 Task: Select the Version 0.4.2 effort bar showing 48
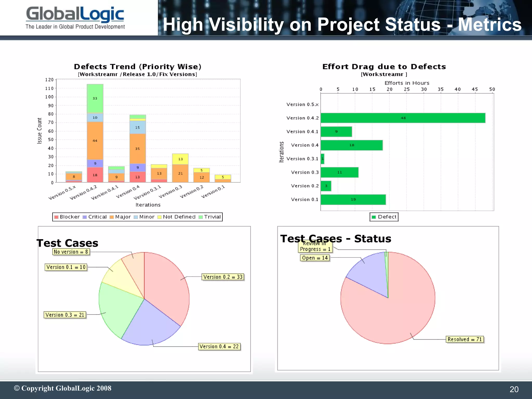point(403,118)
